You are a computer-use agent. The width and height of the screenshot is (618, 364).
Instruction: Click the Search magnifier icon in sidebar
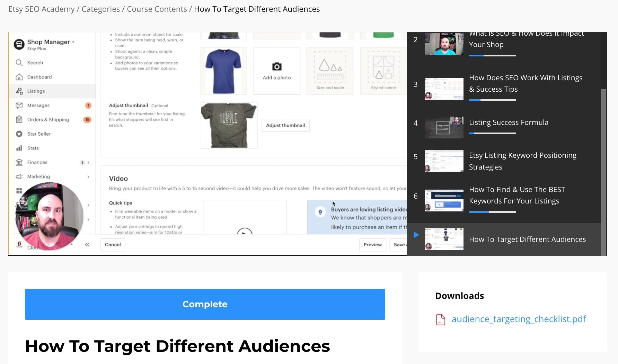[19, 63]
